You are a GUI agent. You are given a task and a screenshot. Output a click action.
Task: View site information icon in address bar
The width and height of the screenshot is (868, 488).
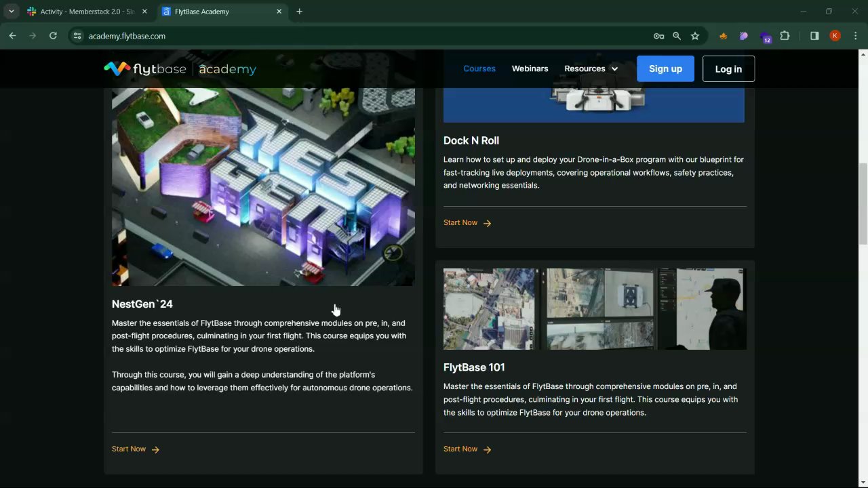pos(77,36)
